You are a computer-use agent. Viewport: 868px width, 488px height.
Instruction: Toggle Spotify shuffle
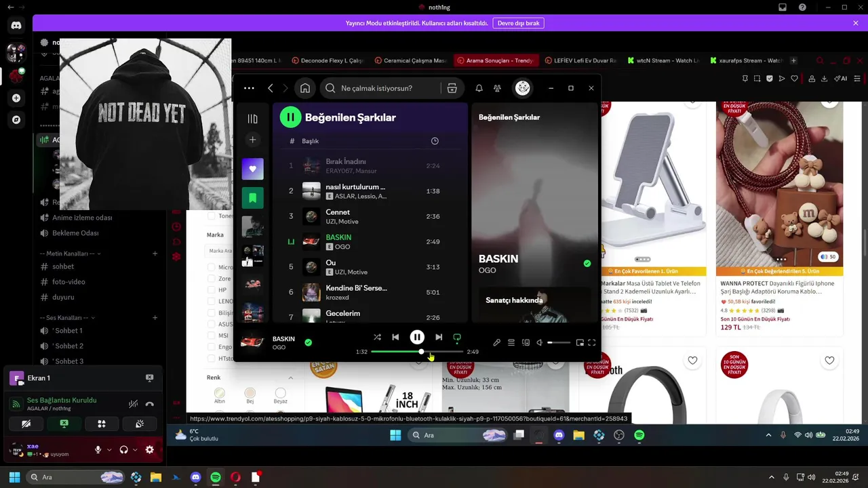[x=377, y=337]
